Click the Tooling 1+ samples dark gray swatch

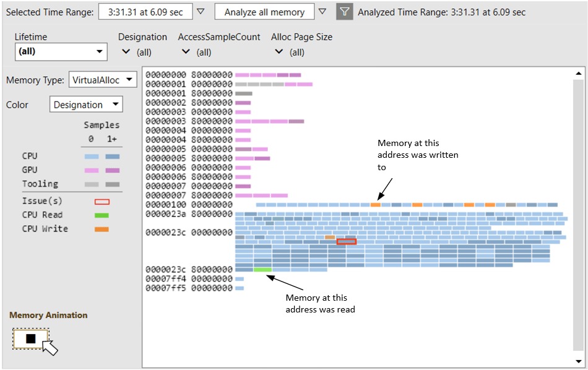[113, 184]
